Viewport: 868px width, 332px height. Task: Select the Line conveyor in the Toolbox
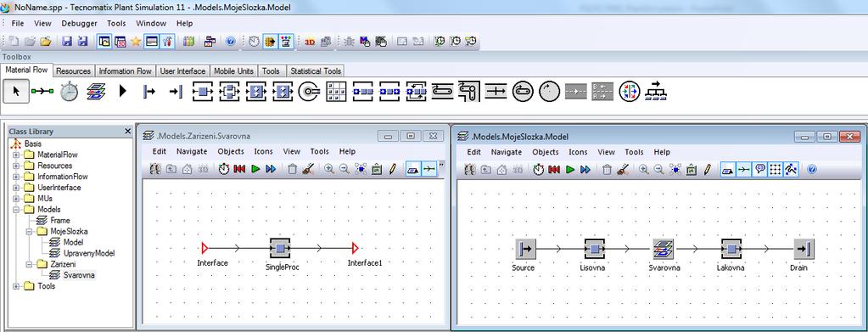point(442,92)
